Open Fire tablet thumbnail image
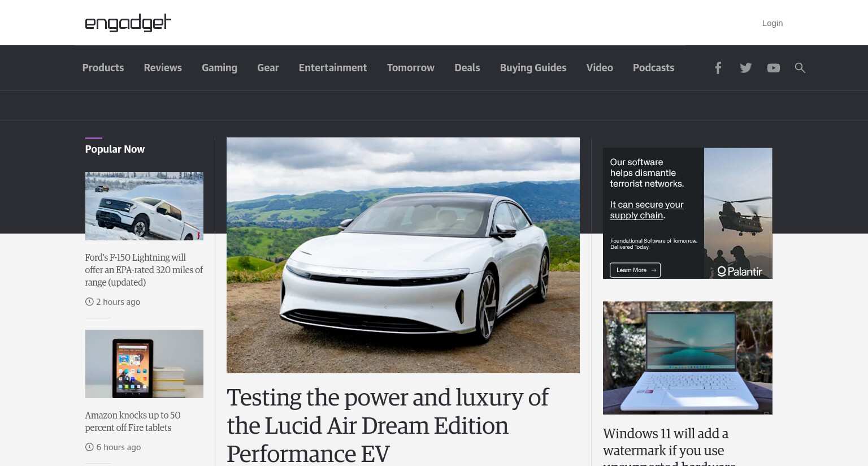The height and width of the screenshot is (466, 868). (144, 364)
